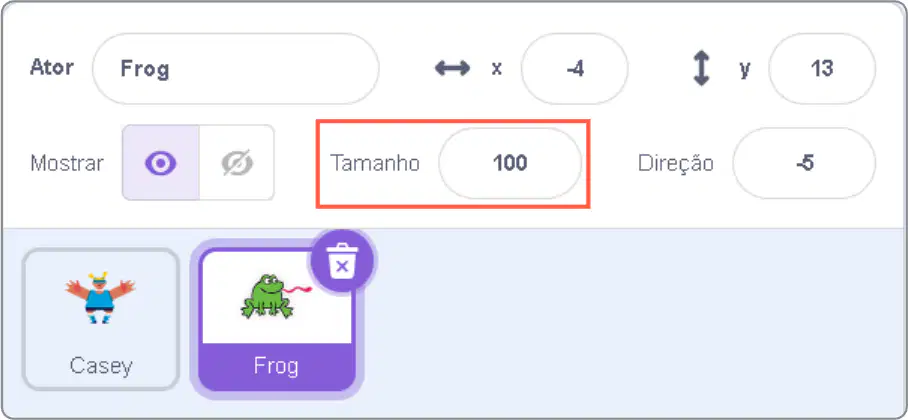Viewport: 908px width, 420px height.
Task: Click the Casey character image
Action: click(x=100, y=298)
